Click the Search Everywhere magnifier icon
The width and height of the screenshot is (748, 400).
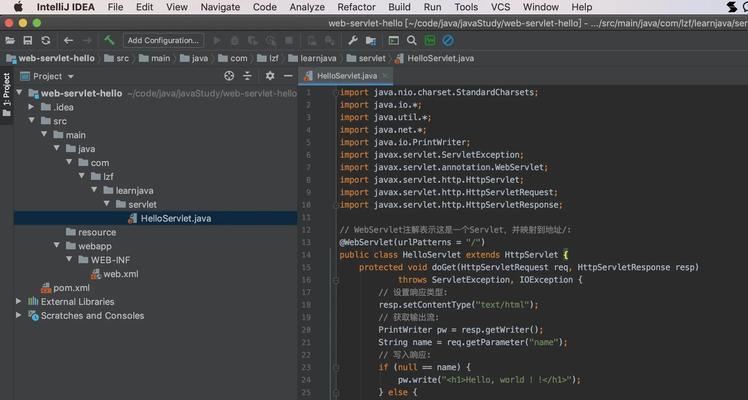pos(412,41)
